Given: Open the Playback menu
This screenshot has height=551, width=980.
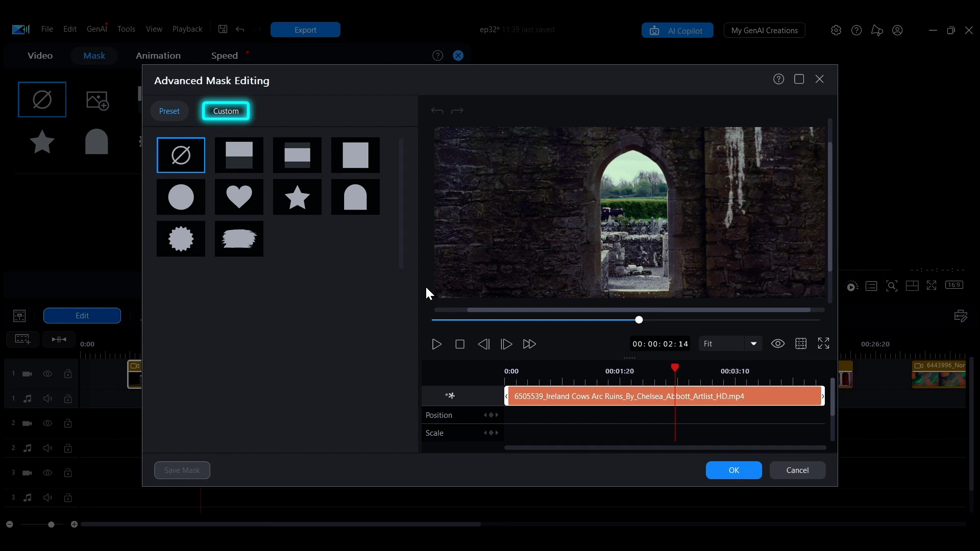Looking at the screenshot, I should point(187,29).
